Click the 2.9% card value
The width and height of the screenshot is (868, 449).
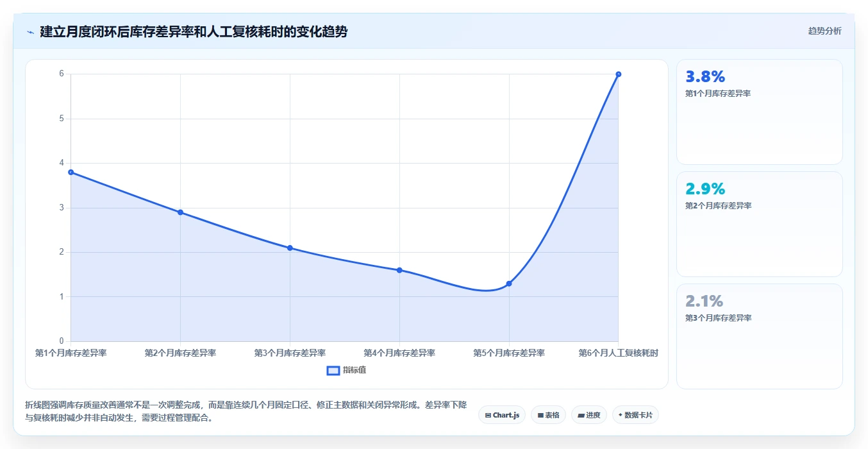(x=705, y=189)
